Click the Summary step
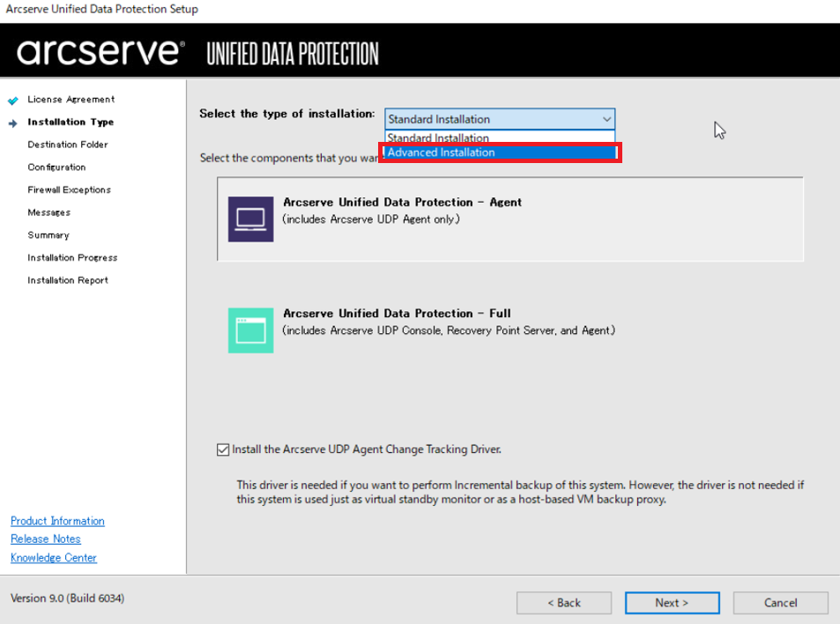840x624 pixels. 48,235
